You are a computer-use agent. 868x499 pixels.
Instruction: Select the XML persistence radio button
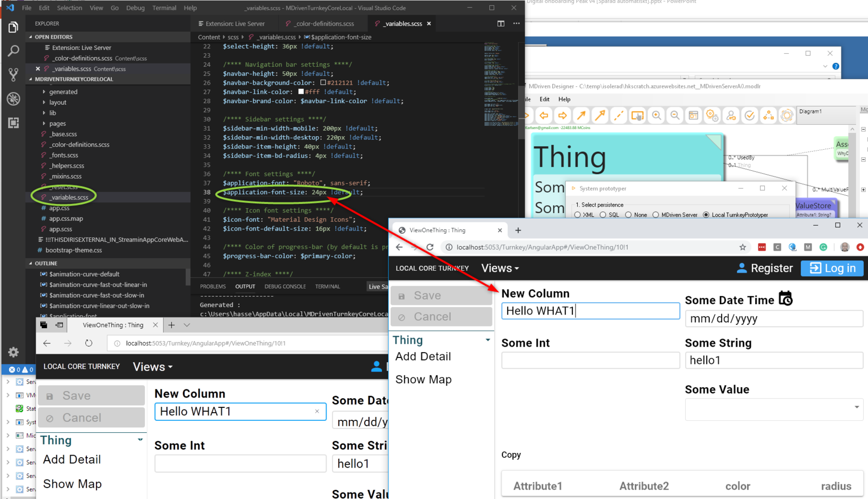577,215
